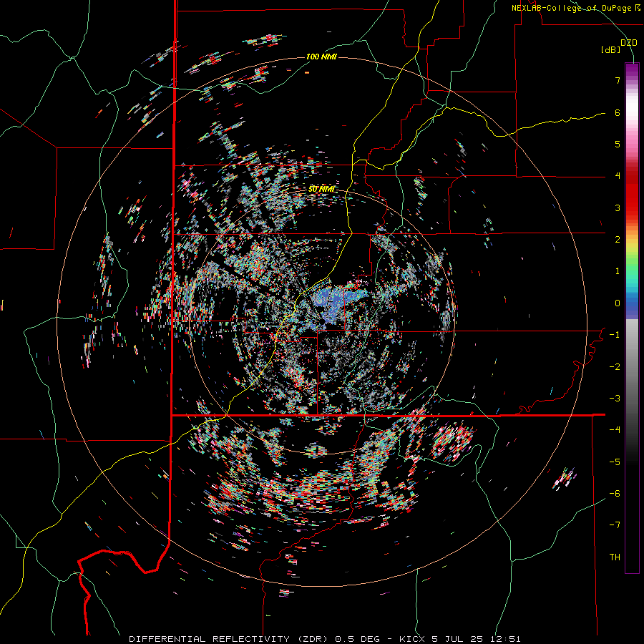The height and width of the screenshot is (644, 644).
Task: Click the 100 NMI range ring label
Action: pos(321,57)
